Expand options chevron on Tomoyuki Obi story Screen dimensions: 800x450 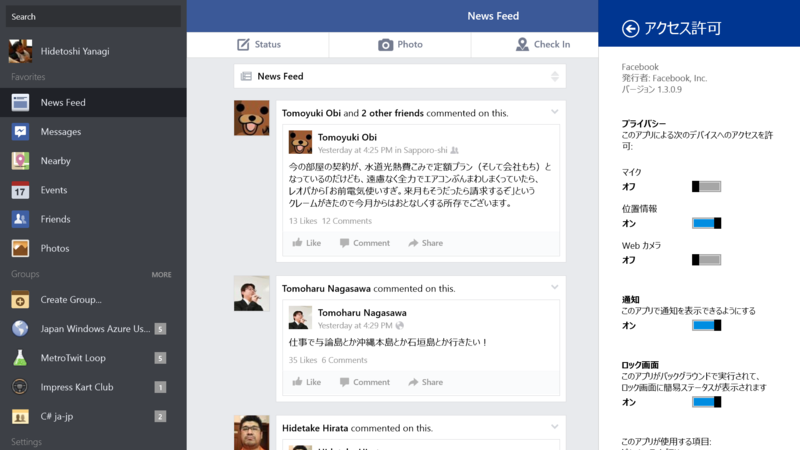click(555, 112)
